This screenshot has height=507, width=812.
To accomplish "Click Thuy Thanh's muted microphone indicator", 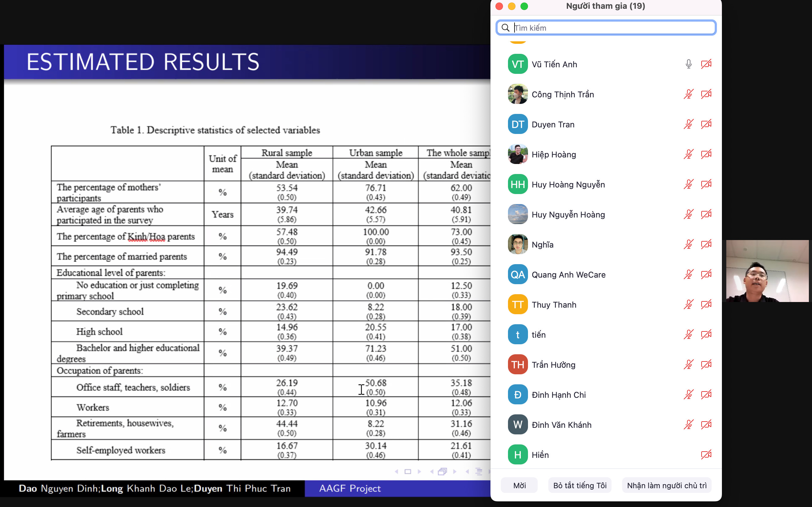I will pyautogui.click(x=688, y=305).
